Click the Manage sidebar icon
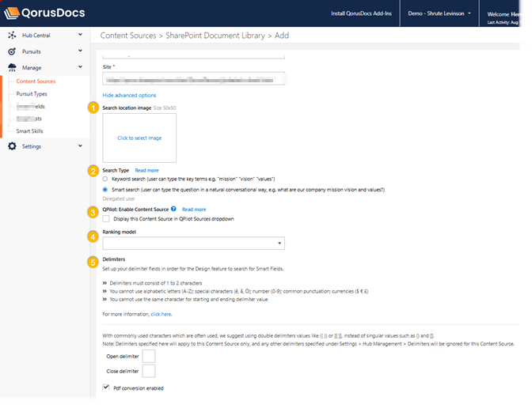 tap(12, 67)
